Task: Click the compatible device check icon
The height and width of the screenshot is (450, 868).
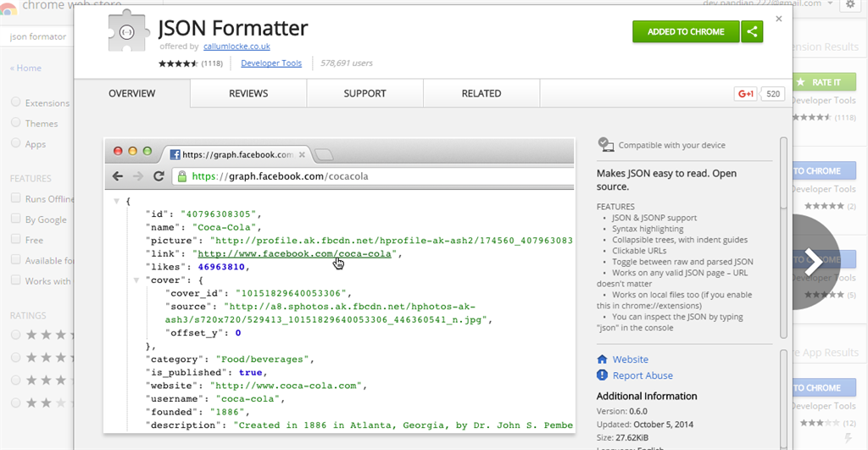Action: (605, 145)
